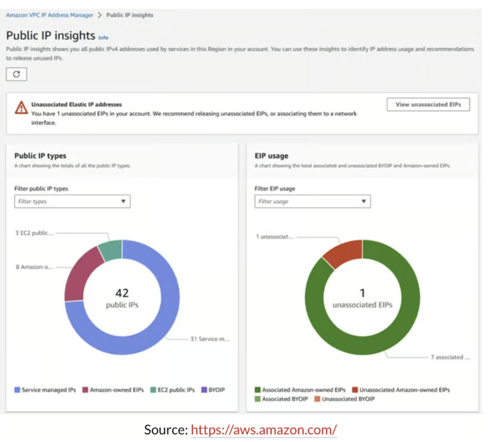Click the '31 Service m...' chart label
The width and height of the screenshot is (504, 442).
(210, 339)
